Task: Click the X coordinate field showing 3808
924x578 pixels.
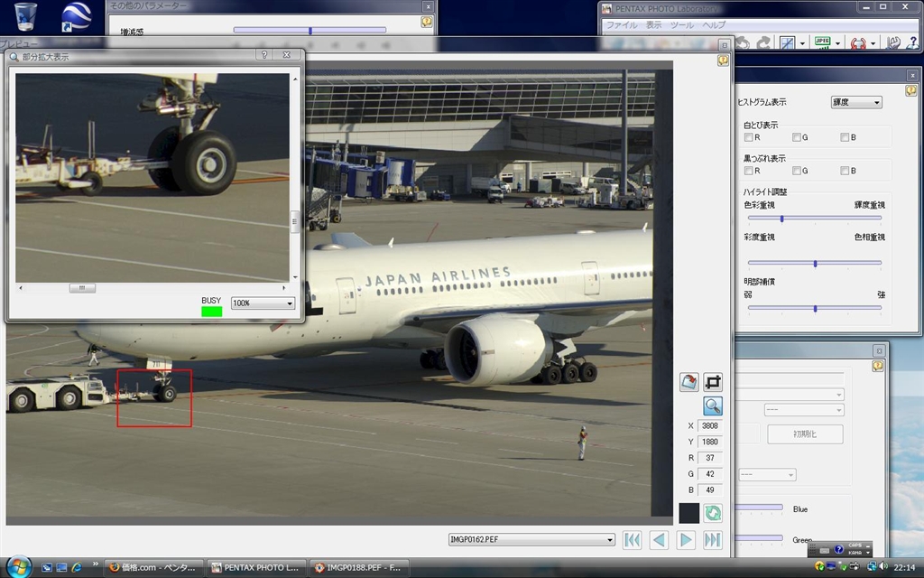Action: click(709, 425)
